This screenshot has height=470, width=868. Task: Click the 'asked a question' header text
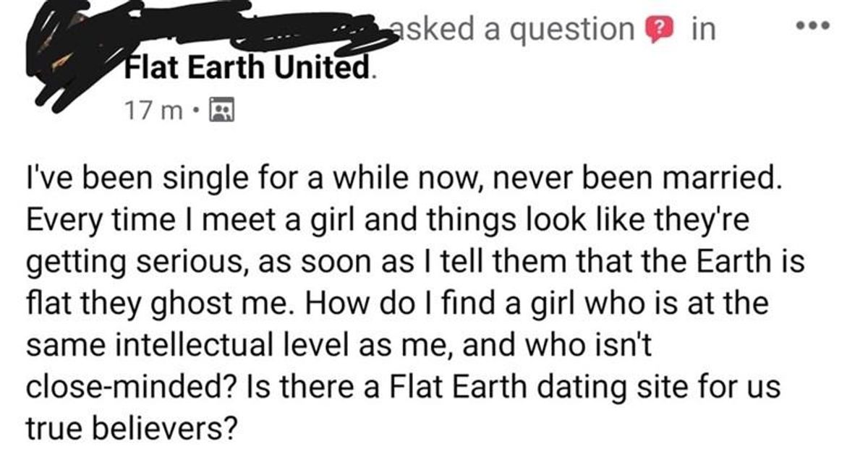[513, 29]
